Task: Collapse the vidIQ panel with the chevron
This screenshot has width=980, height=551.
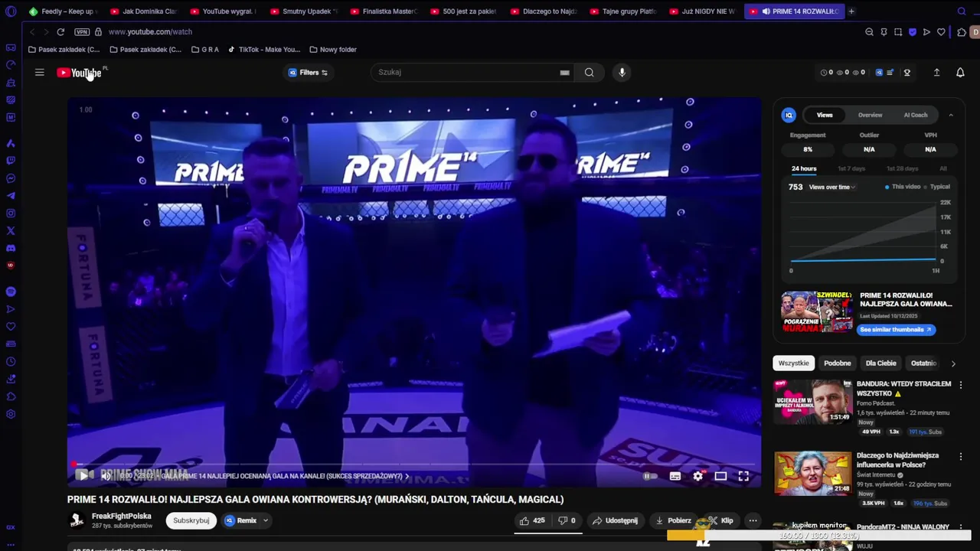Action: click(x=951, y=116)
